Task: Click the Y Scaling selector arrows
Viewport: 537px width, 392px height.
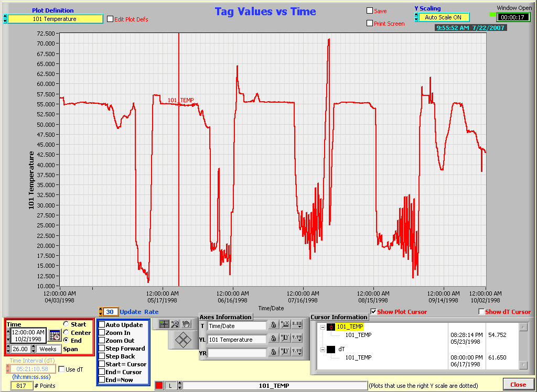Action: click(x=416, y=17)
